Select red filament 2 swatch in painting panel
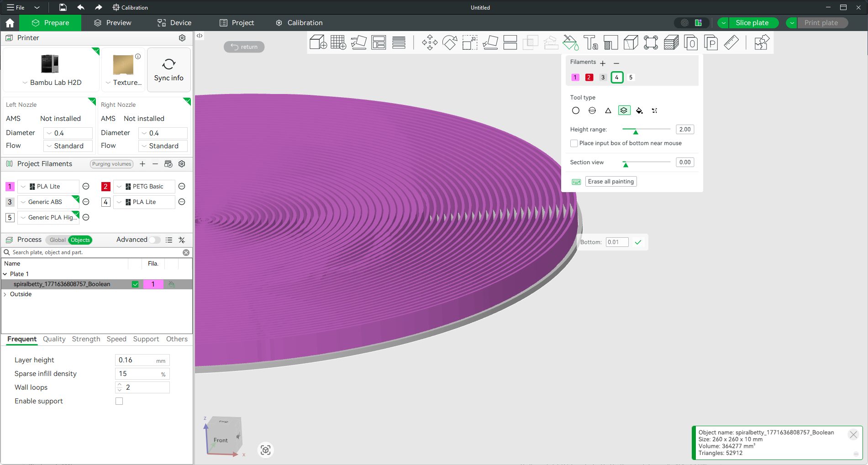The image size is (868, 465). pyautogui.click(x=589, y=77)
